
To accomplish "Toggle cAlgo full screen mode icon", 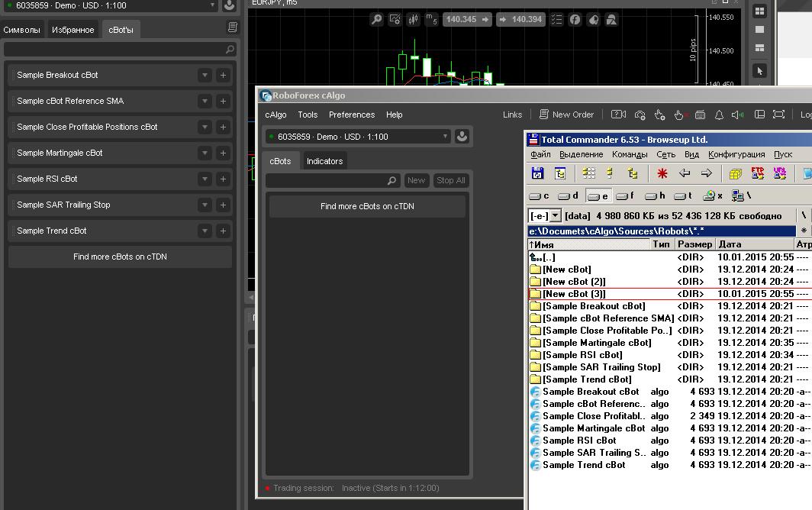I will (778, 115).
